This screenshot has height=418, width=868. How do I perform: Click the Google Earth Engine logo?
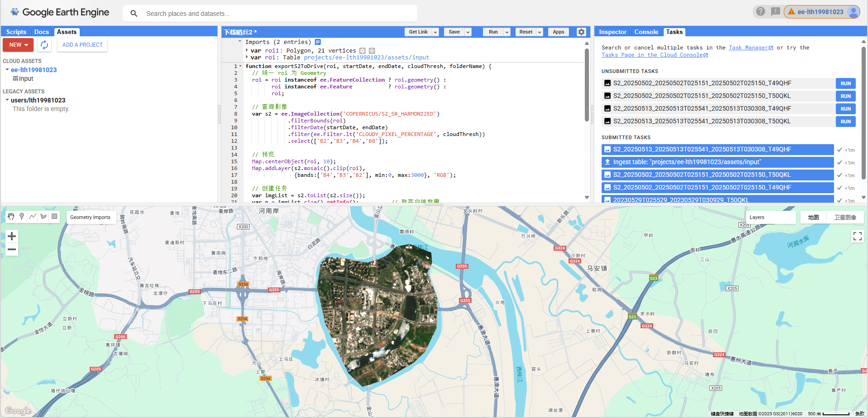[x=60, y=12]
